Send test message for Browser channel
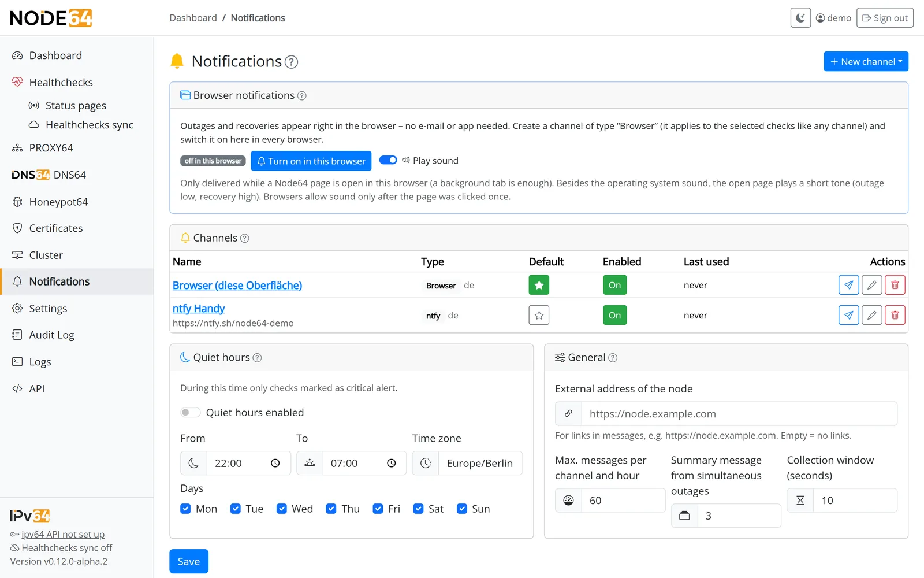The image size is (924, 578). [848, 285]
